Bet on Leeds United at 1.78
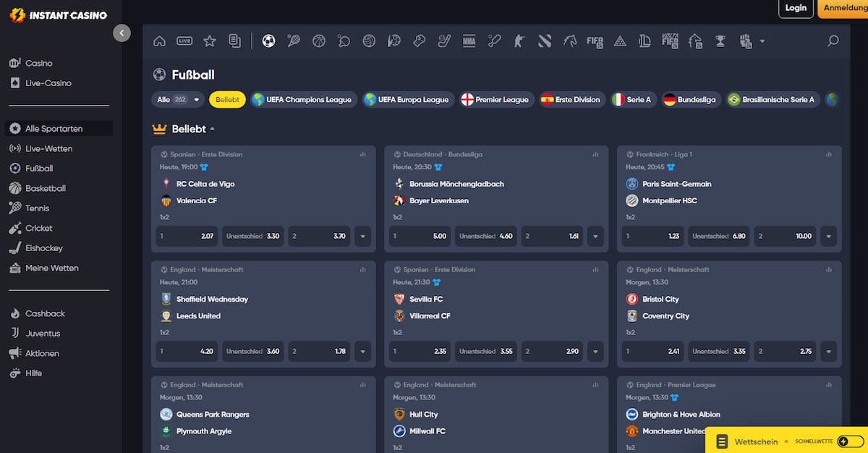 pyautogui.click(x=320, y=351)
